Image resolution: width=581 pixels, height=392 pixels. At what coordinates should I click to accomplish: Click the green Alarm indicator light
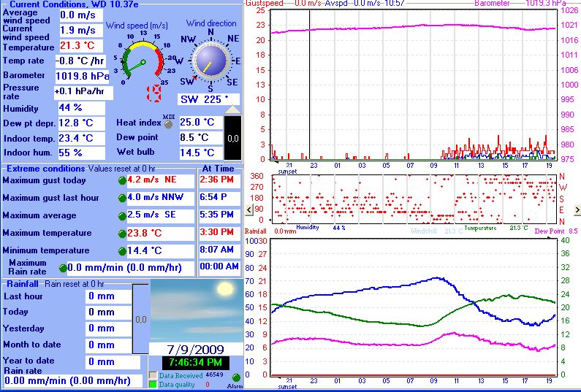tap(235, 378)
